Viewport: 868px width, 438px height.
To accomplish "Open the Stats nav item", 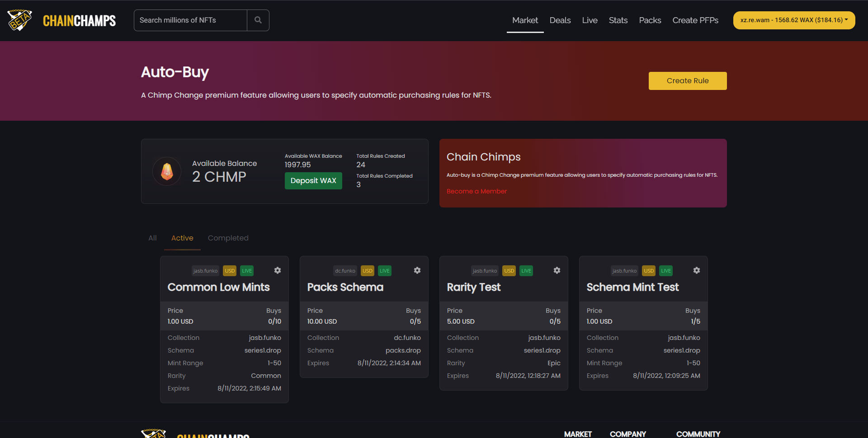I will (618, 20).
